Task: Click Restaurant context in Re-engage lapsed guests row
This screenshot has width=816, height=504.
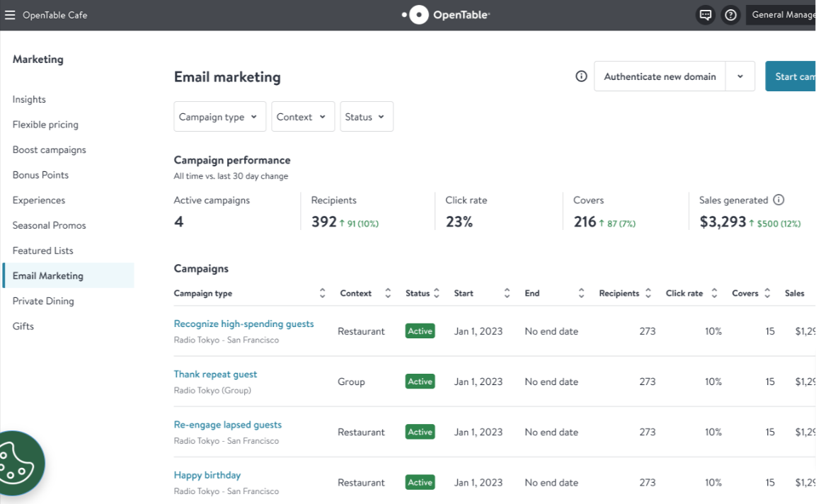Action: tap(361, 432)
